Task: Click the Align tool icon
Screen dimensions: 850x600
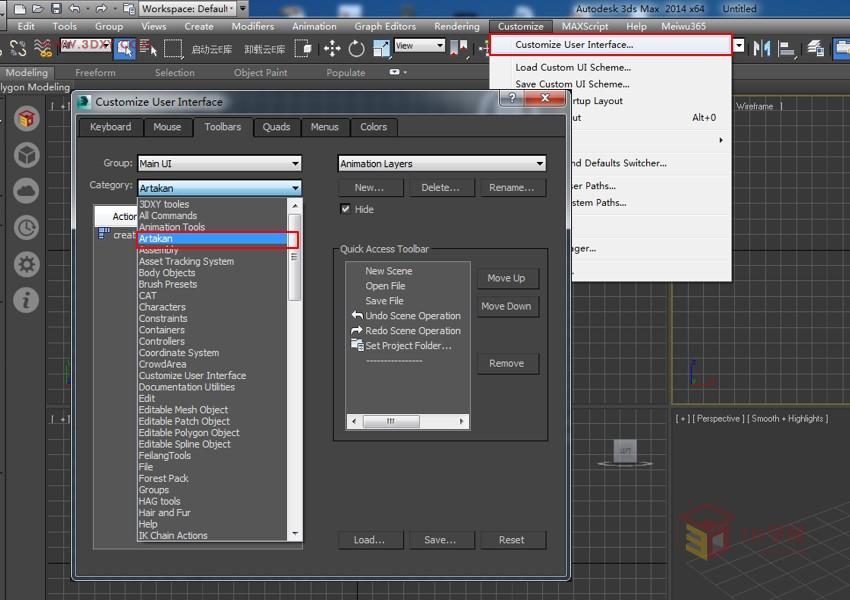Action: (786, 48)
